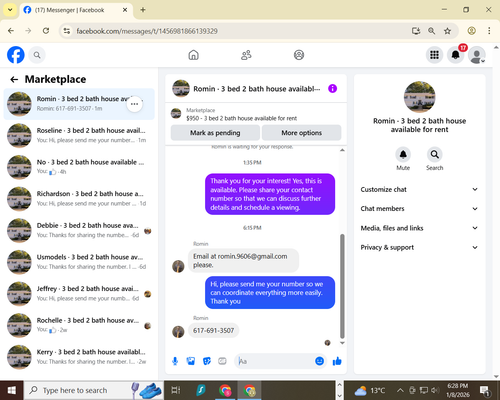
Task: Expand Customize chat section
Action: [419, 189]
